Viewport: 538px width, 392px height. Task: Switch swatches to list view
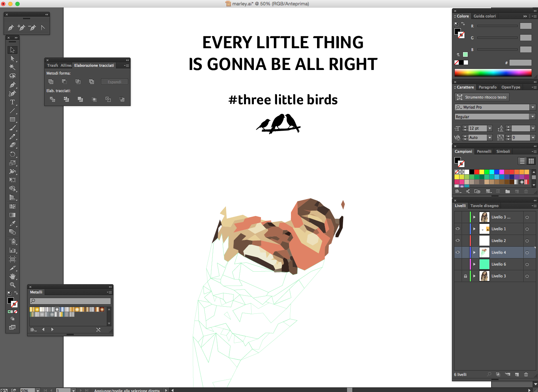coord(522,161)
